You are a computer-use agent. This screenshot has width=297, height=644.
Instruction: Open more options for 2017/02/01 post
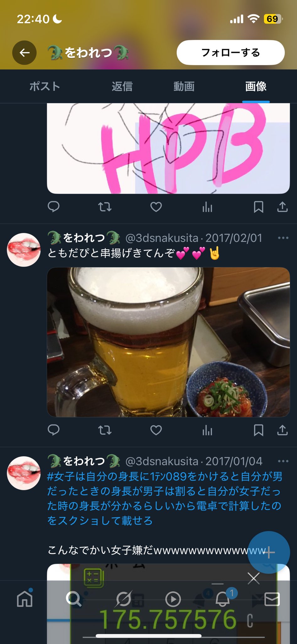283,238
